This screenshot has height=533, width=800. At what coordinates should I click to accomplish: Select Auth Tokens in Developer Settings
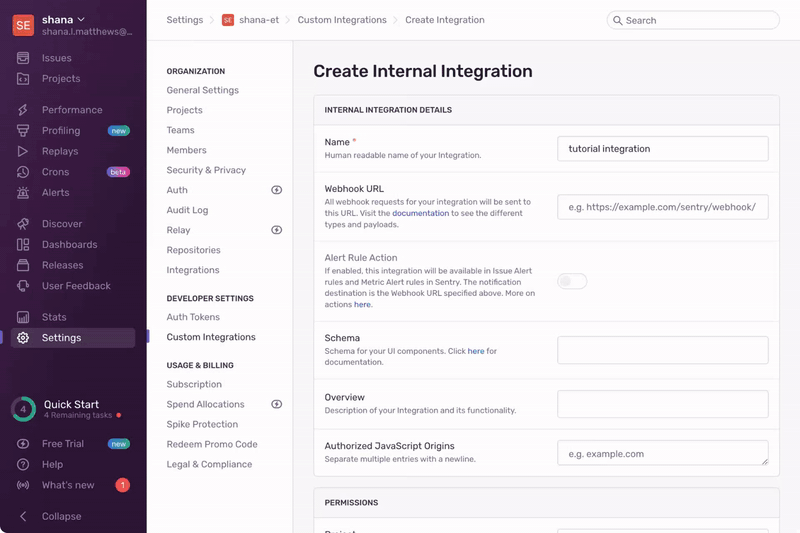point(193,317)
